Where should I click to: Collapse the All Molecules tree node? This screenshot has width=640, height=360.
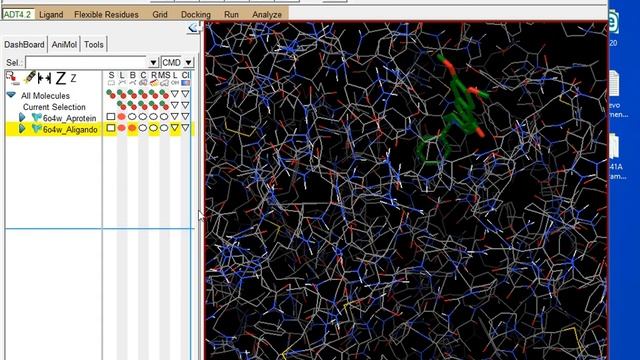point(11,95)
